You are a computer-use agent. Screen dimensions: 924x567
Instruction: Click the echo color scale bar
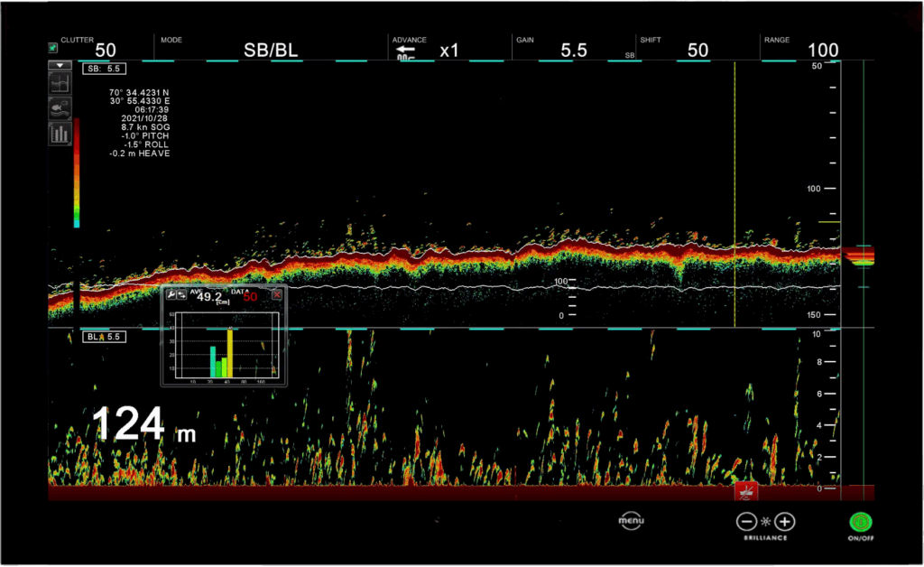coord(77,172)
